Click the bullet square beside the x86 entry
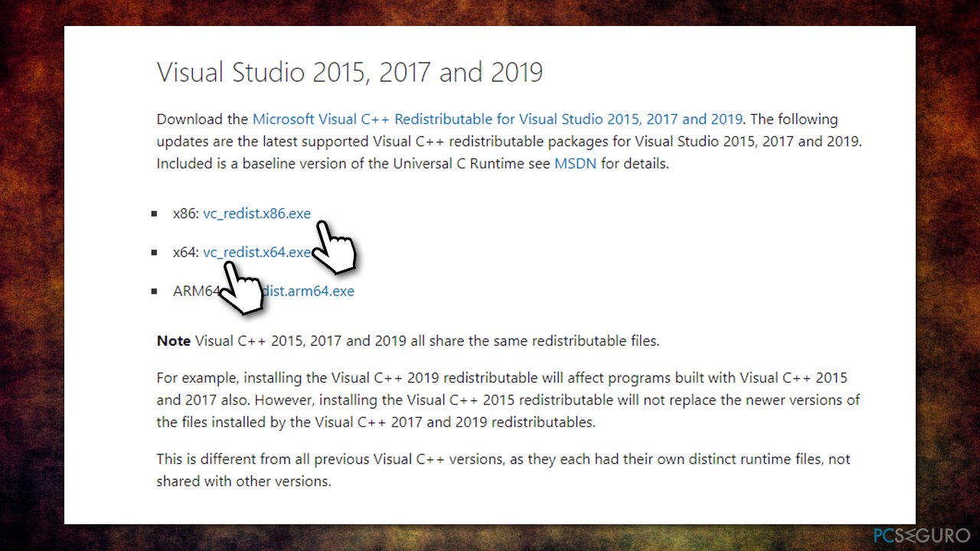Screen dimensions: 980x551 coord(155,214)
